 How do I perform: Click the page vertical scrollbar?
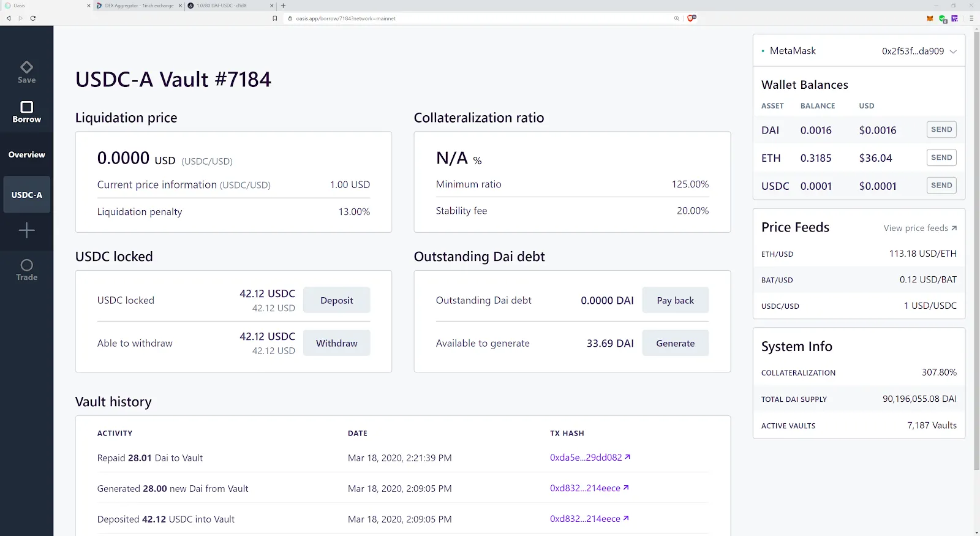click(976, 251)
